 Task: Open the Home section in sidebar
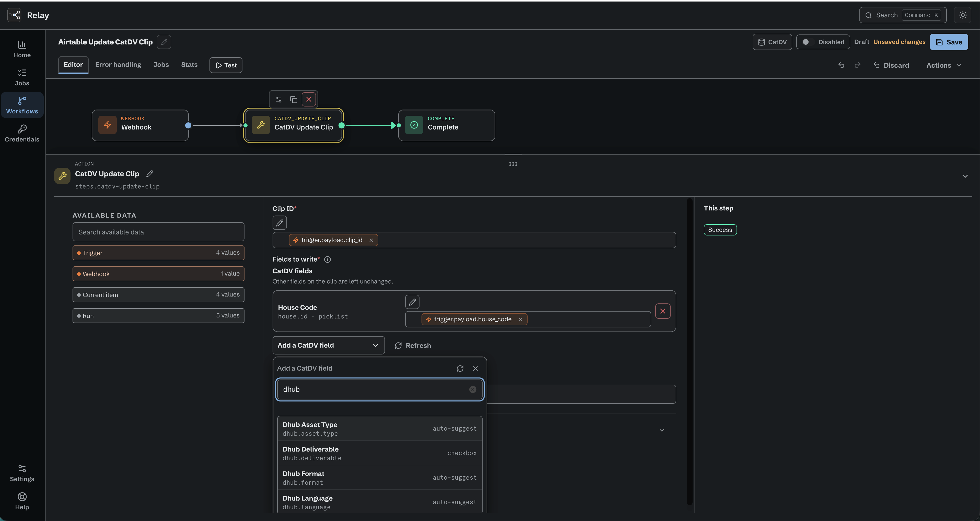click(x=22, y=50)
